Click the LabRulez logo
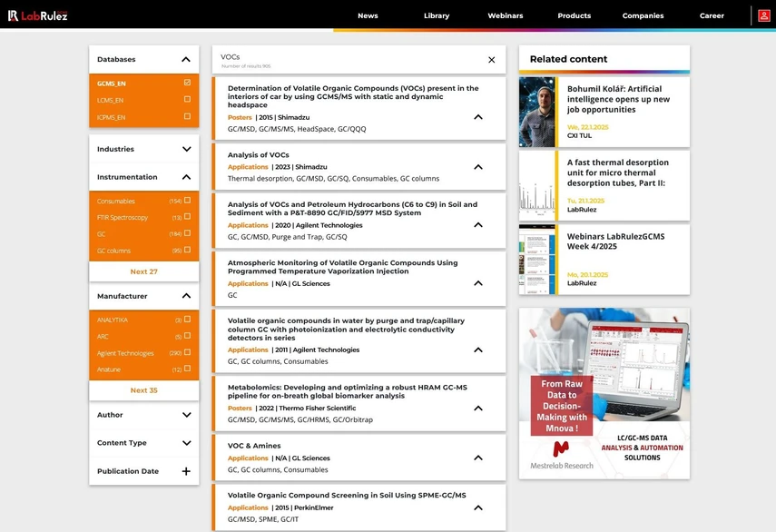This screenshot has width=776, height=532. 37,15
